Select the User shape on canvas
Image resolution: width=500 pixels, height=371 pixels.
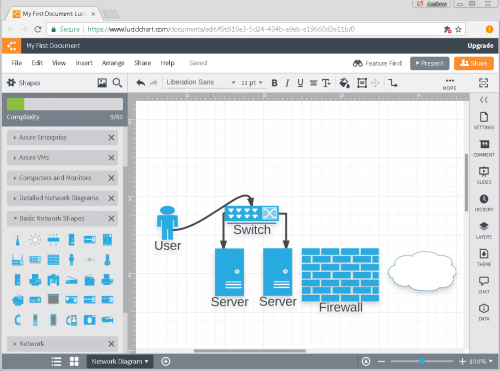coord(167,223)
